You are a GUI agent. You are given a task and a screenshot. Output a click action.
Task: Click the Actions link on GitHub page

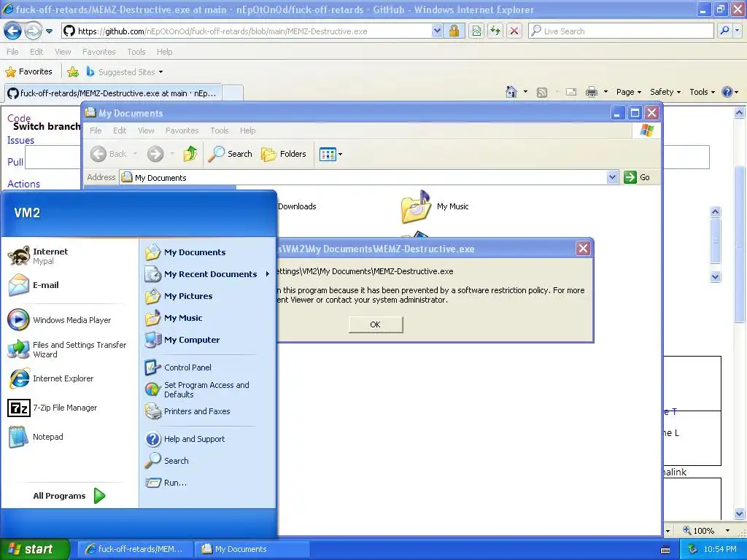(x=23, y=184)
